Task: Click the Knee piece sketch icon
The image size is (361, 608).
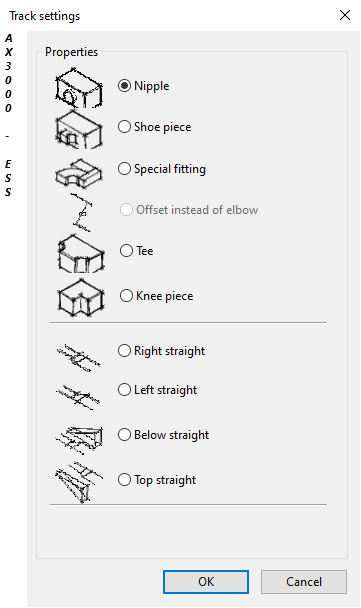Action: (x=81, y=297)
